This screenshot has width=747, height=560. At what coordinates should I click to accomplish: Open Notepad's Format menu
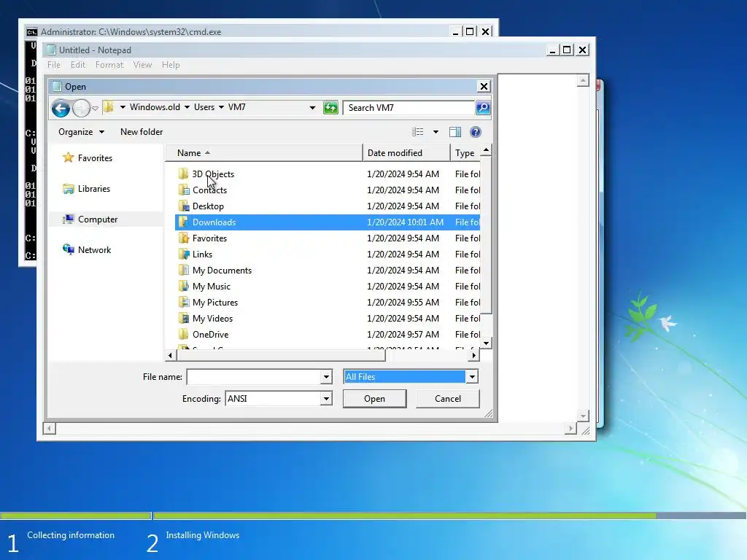coord(109,65)
